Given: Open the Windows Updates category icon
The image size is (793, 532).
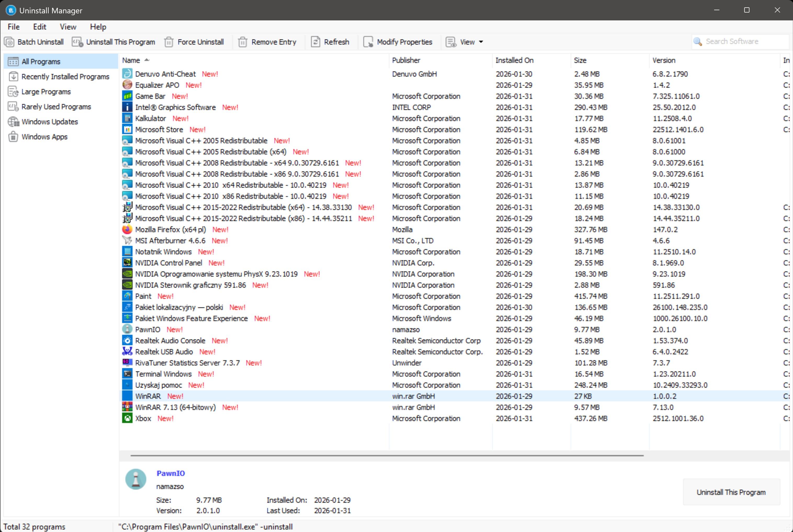Looking at the screenshot, I should pyautogui.click(x=13, y=122).
